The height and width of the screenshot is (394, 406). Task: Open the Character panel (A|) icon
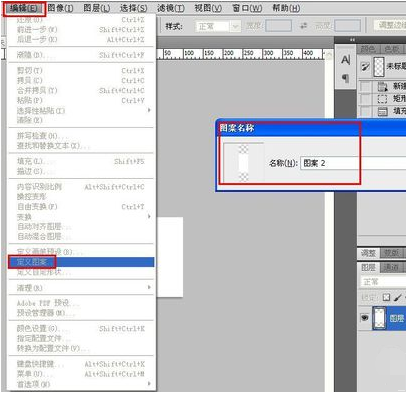346,60
